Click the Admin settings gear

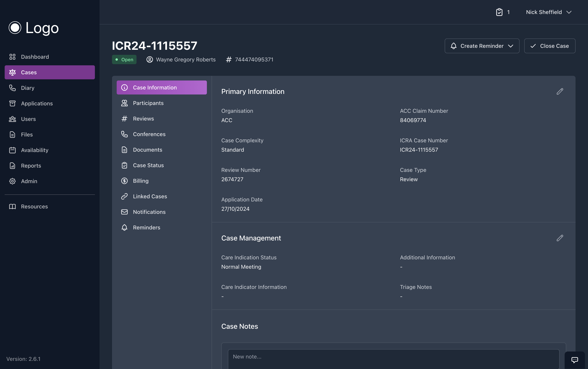[13, 181]
